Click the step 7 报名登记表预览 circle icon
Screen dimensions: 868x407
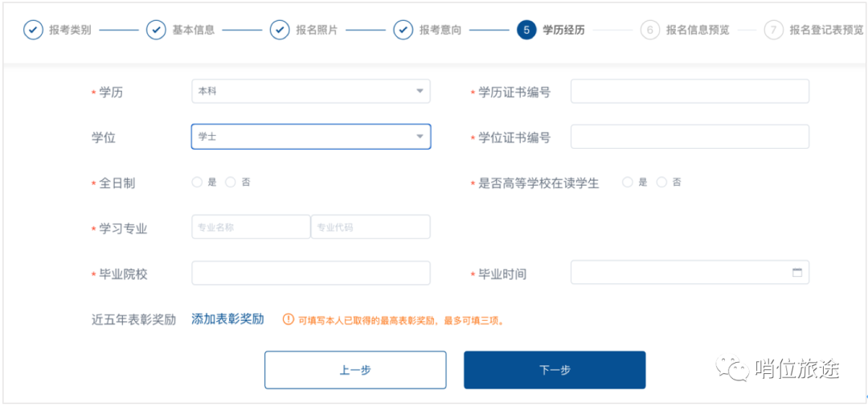click(x=773, y=31)
